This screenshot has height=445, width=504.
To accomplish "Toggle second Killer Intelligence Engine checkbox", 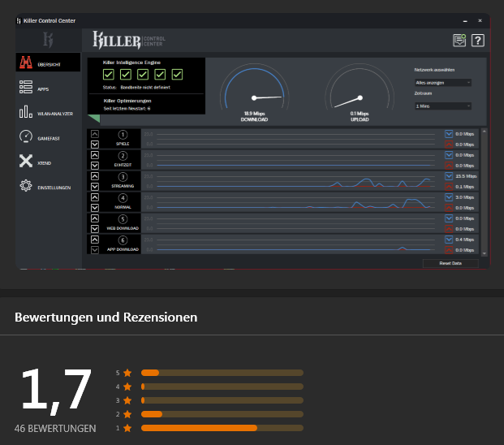I will [126, 74].
